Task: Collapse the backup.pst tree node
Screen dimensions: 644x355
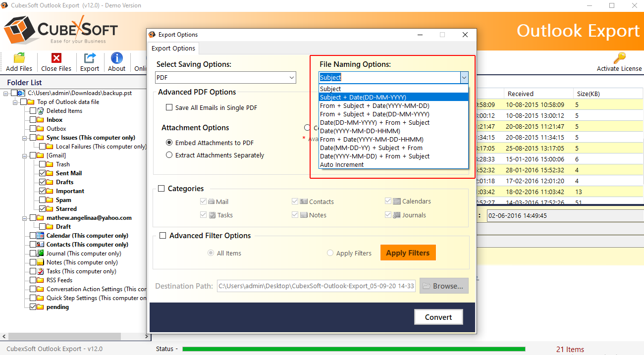Action: pyautogui.click(x=5, y=93)
